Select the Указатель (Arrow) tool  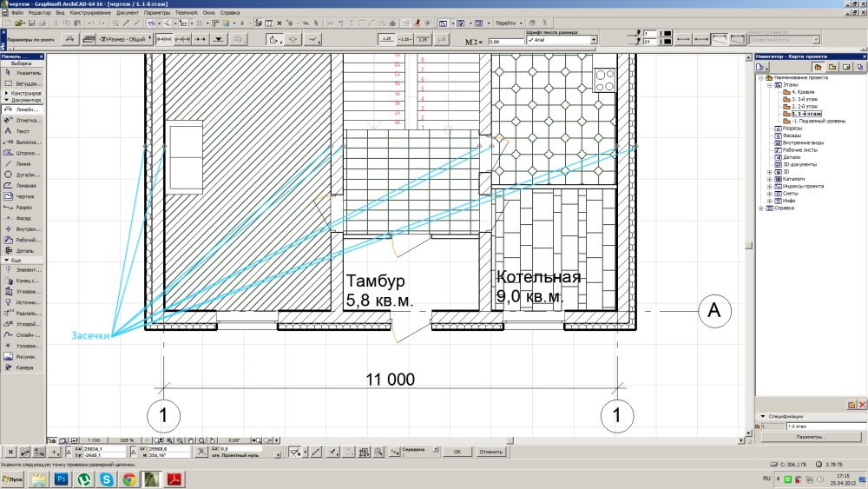click(x=23, y=73)
